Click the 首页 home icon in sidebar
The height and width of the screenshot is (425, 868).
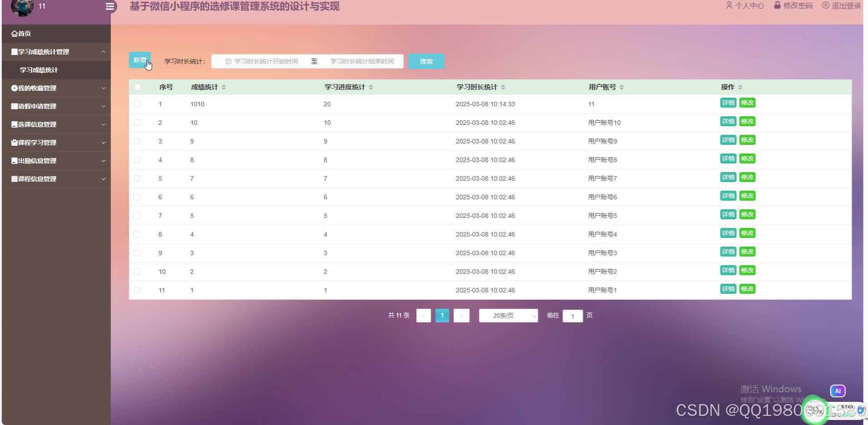click(x=14, y=33)
